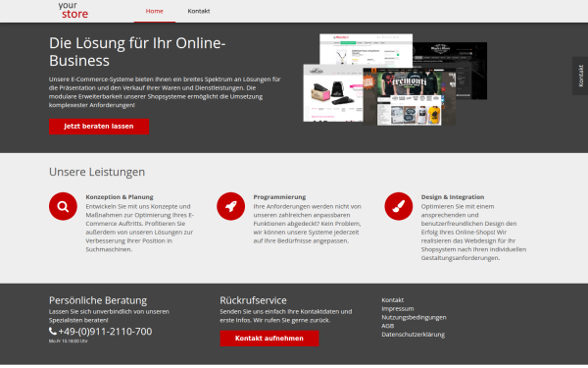Open the Home tab
This screenshot has height=368, width=588.
click(155, 11)
